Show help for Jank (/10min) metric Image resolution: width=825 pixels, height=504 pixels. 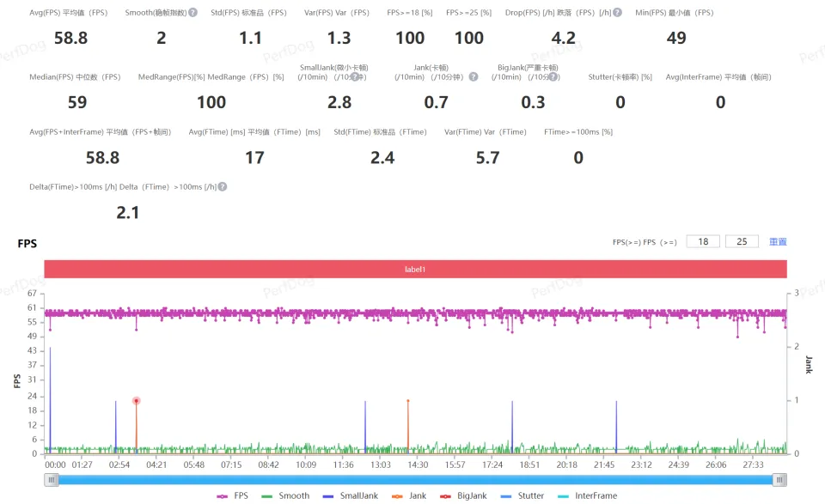(473, 77)
